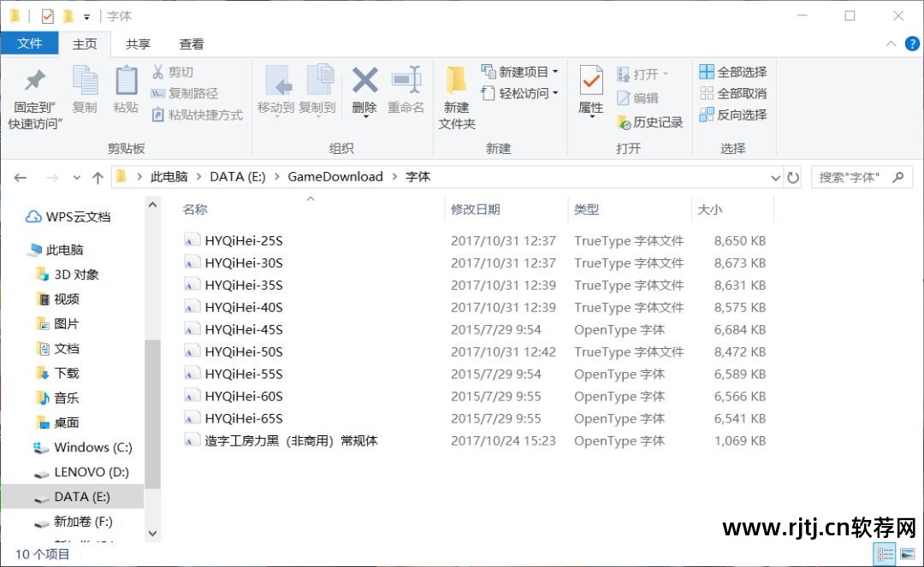This screenshot has height=567, width=924.
Task: Expand address bar history dropdown
Action: [x=775, y=177]
